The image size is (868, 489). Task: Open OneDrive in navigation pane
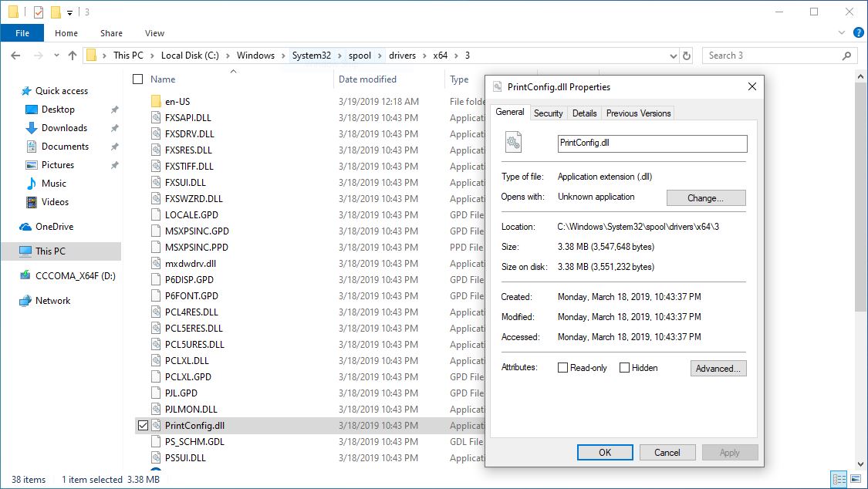pos(54,226)
